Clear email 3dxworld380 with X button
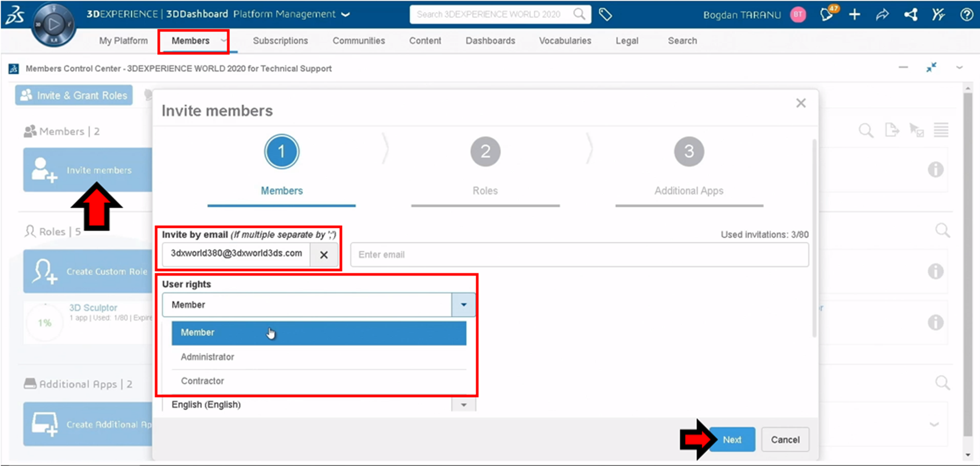The height and width of the screenshot is (466, 980). (x=324, y=255)
